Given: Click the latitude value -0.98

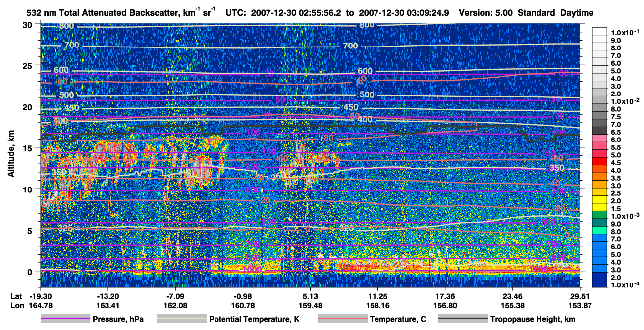Looking at the screenshot, I should pos(243,295).
